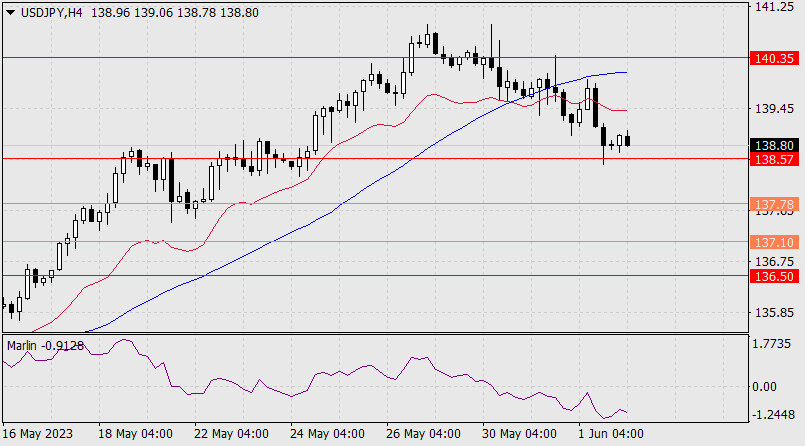Select the 30 May 04:00 time label
This screenshot has height=446, width=805.
tap(519, 434)
